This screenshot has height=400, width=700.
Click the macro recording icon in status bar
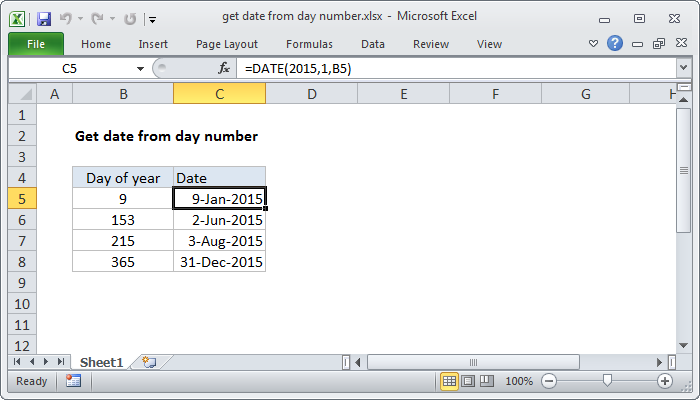click(73, 381)
